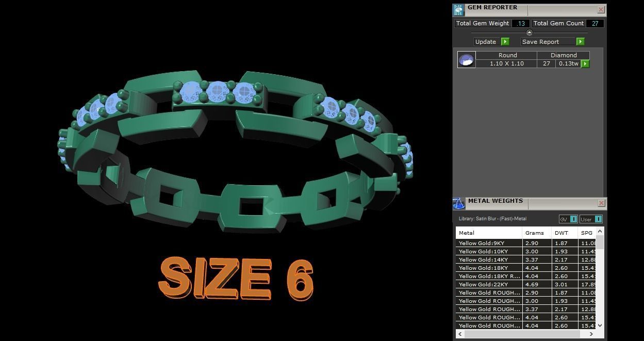
Task: Close the Metal Weights panel
Action: [601, 203]
